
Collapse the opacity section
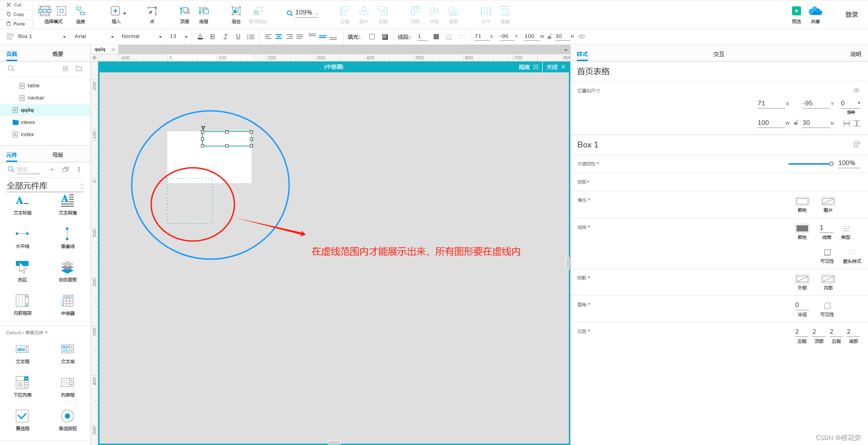pos(588,164)
